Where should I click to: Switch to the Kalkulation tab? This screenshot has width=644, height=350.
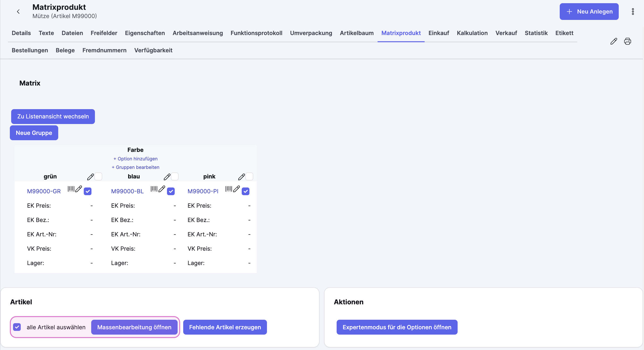click(x=472, y=33)
